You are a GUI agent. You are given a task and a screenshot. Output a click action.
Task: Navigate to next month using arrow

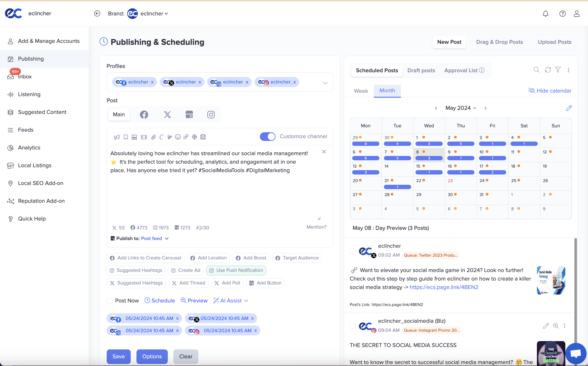click(x=485, y=108)
